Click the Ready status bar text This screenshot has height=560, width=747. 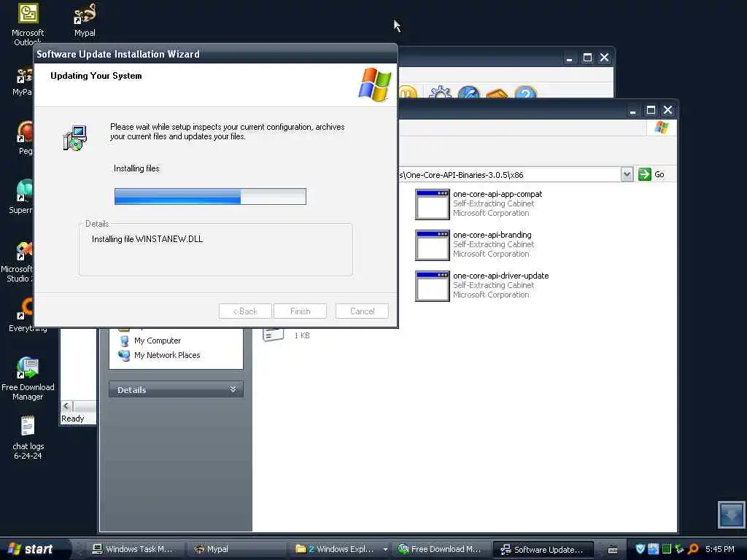(72, 419)
